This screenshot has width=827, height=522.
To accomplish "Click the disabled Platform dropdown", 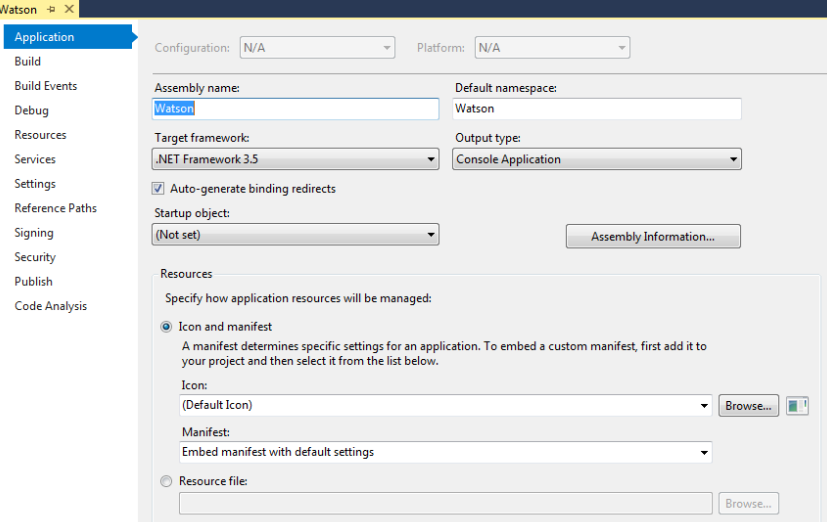I will pyautogui.click(x=552, y=47).
